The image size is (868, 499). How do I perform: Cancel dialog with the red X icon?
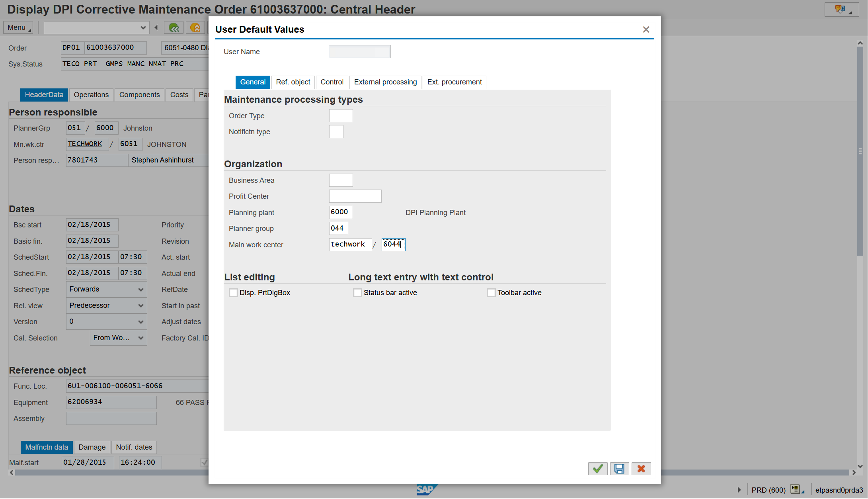click(x=641, y=469)
